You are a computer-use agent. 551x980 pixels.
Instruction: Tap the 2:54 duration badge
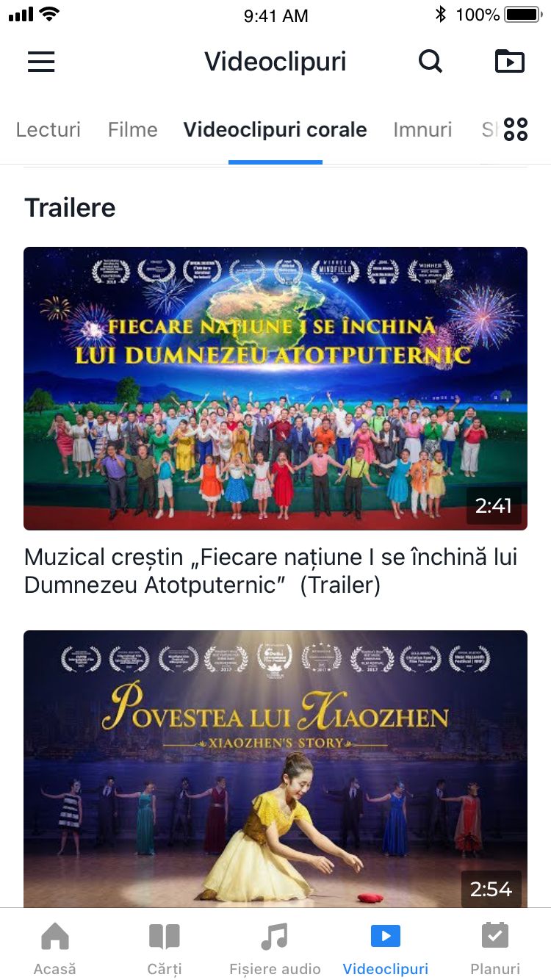pyautogui.click(x=491, y=890)
